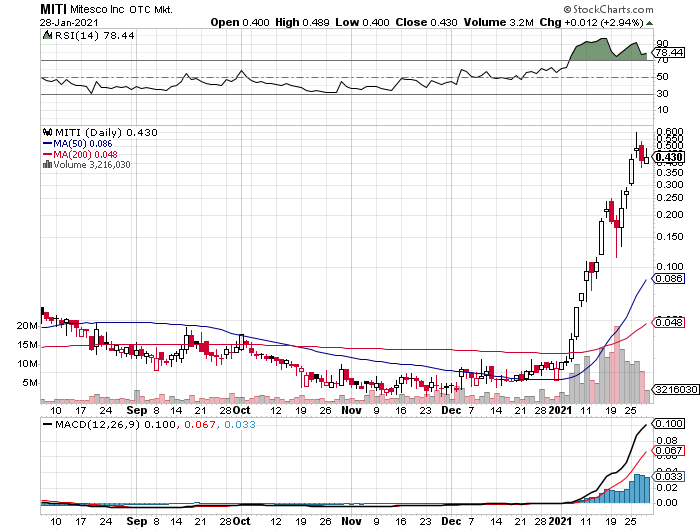Click the candlestick icon beside MITI (Daily)
This screenshot has height=530, width=700.
[47, 132]
